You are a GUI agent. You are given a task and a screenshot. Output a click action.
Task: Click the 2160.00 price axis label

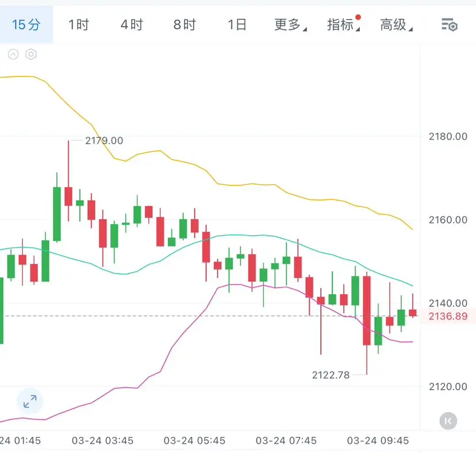click(448, 220)
